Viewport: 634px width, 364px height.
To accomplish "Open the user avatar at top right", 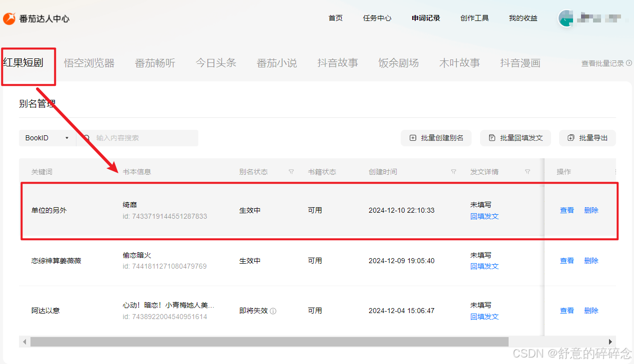I will point(566,18).
